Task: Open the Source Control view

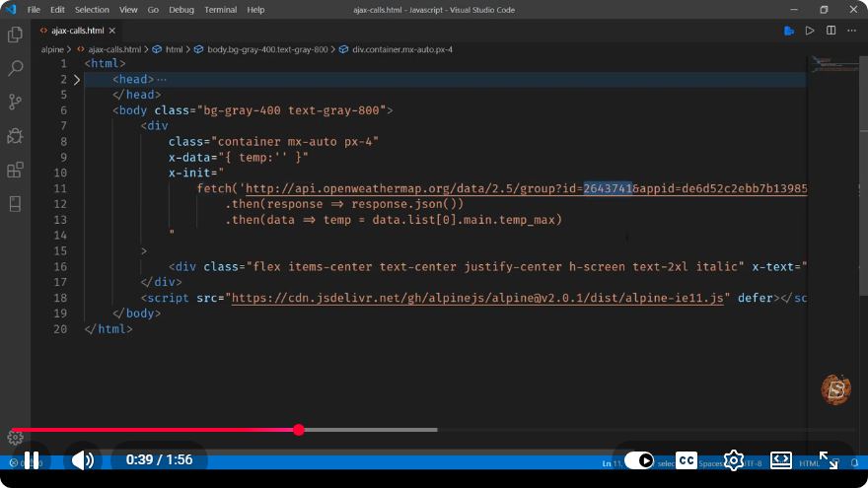Action: tap(15, 102)
